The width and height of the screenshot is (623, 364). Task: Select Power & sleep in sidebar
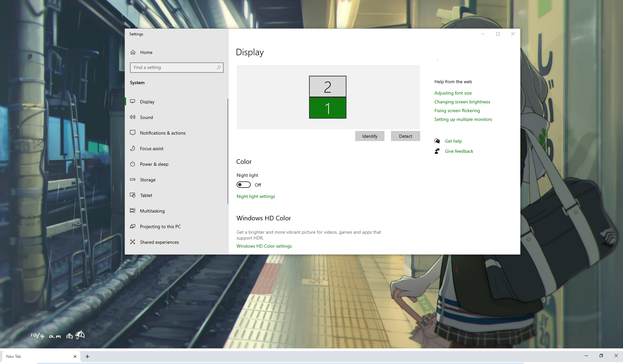(176, 164)
